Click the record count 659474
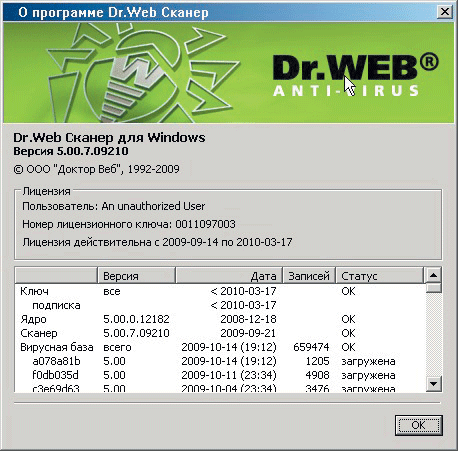458x451 pixels. (311, 347)
